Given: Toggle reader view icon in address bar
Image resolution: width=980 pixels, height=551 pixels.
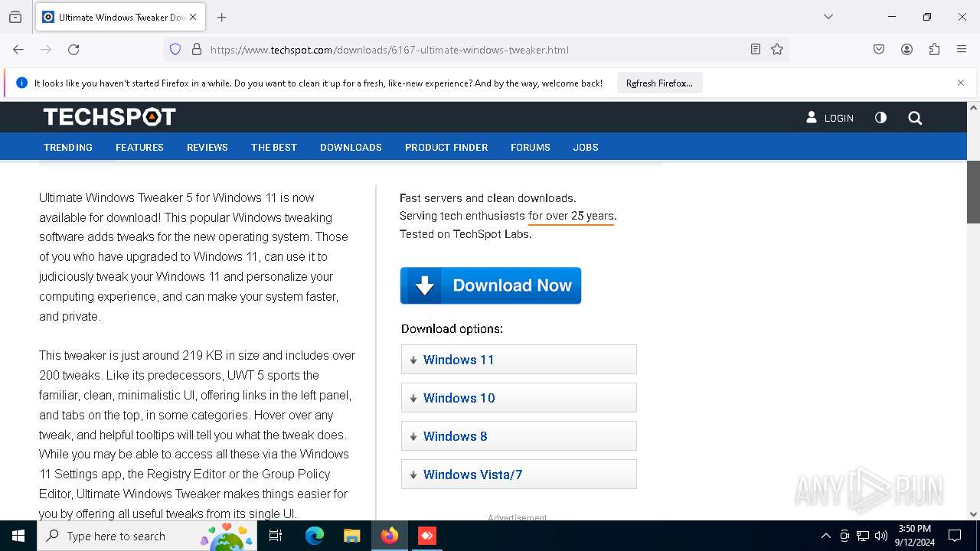Looking at the screenshot, I should (x=756, y=50).
